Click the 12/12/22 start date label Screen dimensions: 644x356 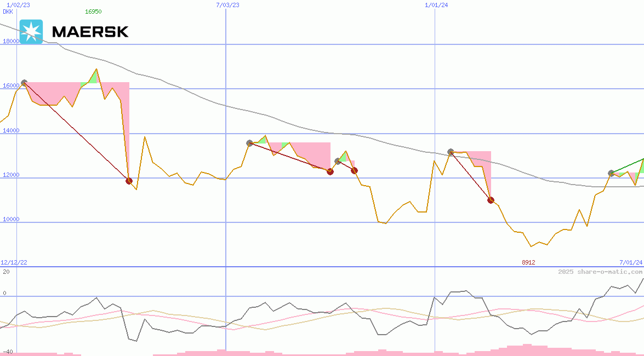coord(14,262)
